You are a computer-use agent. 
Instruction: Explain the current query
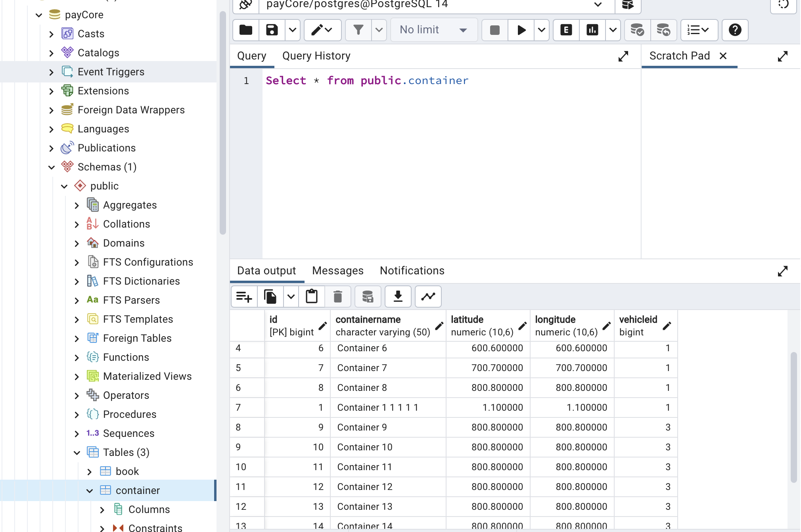click(566, 30)
